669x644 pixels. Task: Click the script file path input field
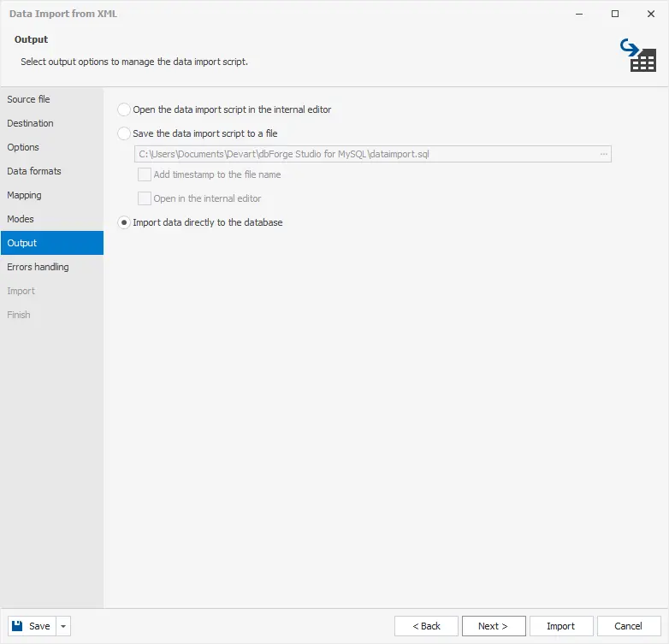(364, 154)
